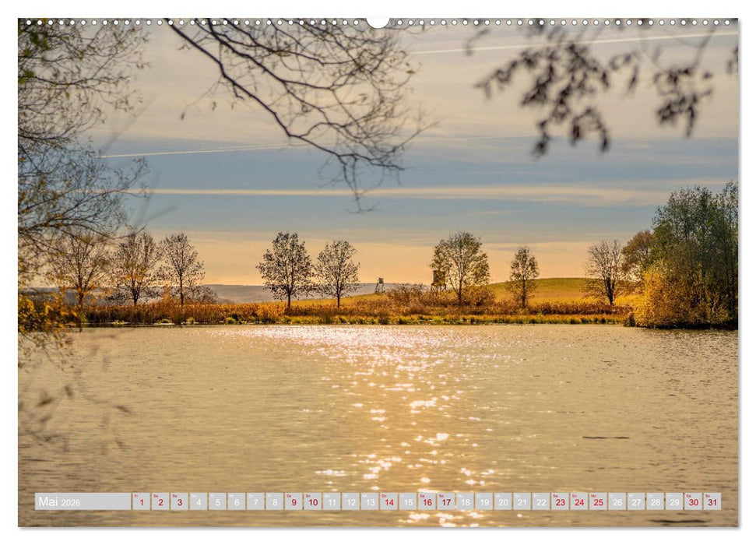Click the date cell for the 9th
The image size is (756, 545).
click(295, 503)
